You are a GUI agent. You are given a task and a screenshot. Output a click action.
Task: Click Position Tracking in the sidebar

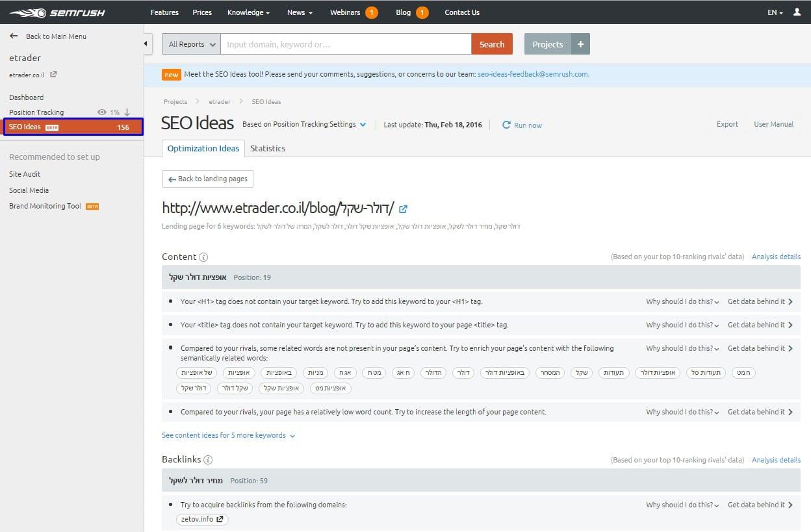point(36,112)
